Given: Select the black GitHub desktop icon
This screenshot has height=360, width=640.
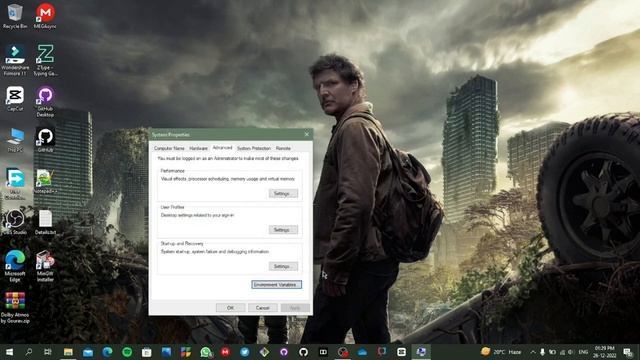Looking at the screenshot, I should (45, 140).
